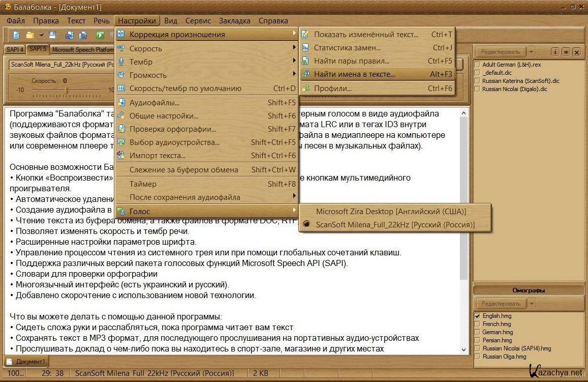This screenshot has width=588, height=382.
Task: Click the 'w' icon in dictionary panel
Action: coord(566,52)
